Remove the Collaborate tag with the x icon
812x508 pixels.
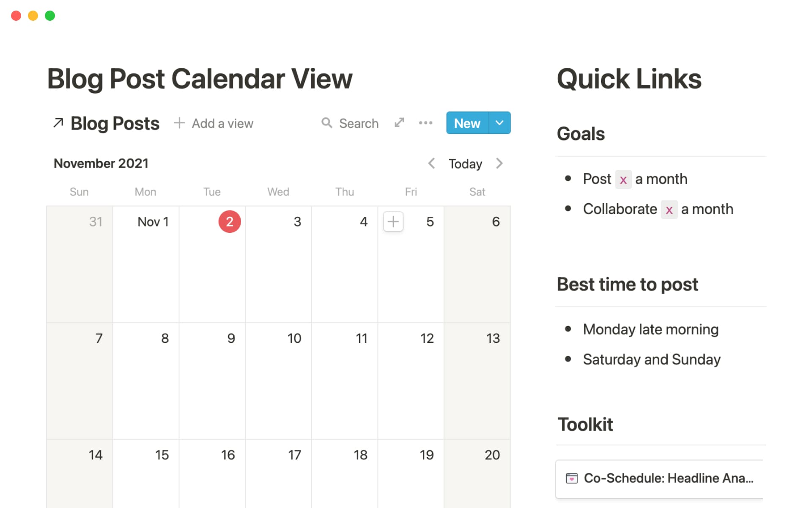[669, 210]
